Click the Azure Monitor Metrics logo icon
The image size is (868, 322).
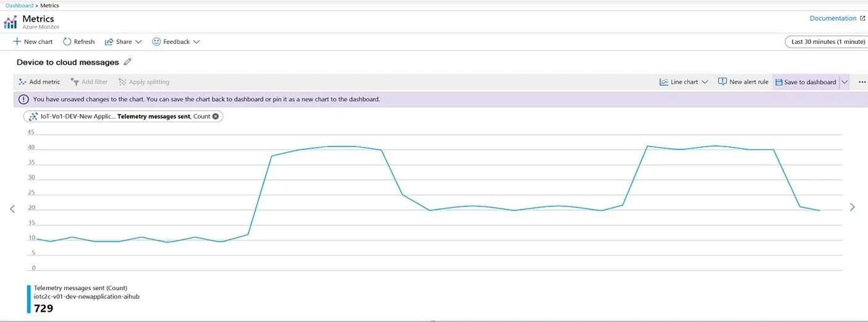tap(11, 23)
